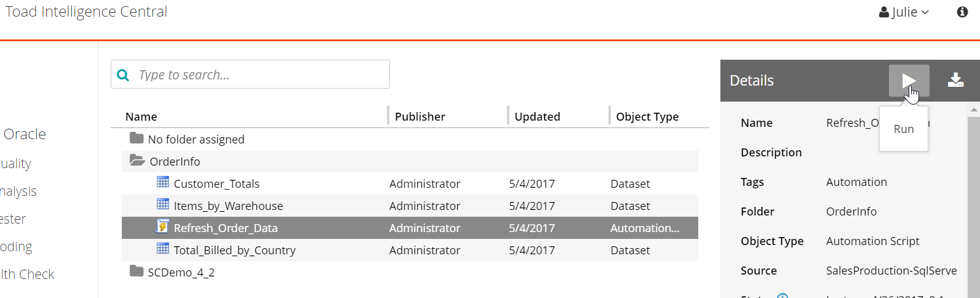Image resolution: width=980 pixels, height=298 pixels.
Task: Click the Automation Script object type value
Action: click(x=872, y=241)
